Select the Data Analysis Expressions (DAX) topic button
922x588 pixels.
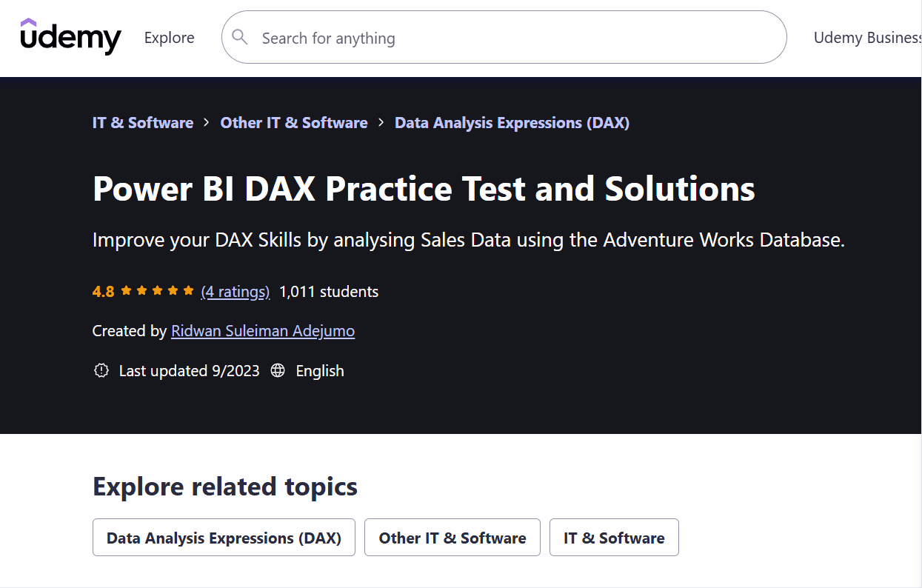224,538
